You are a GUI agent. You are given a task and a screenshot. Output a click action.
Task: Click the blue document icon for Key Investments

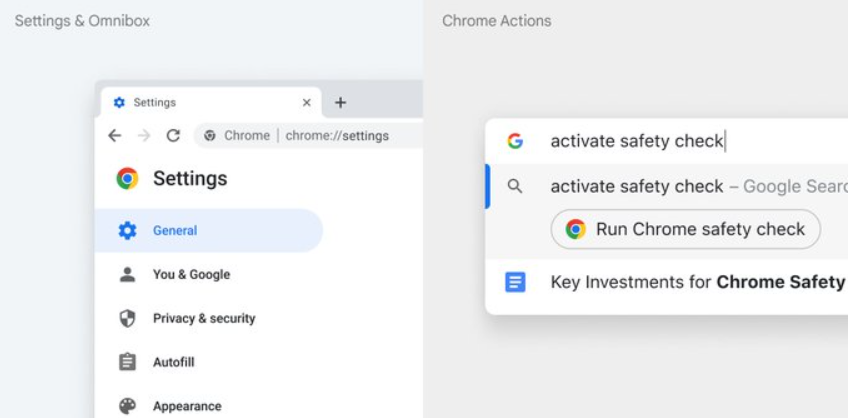coord(515,282)
